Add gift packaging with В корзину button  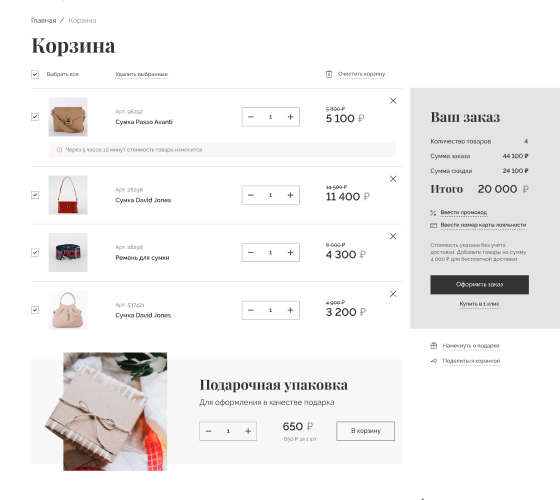pos(365,431)
